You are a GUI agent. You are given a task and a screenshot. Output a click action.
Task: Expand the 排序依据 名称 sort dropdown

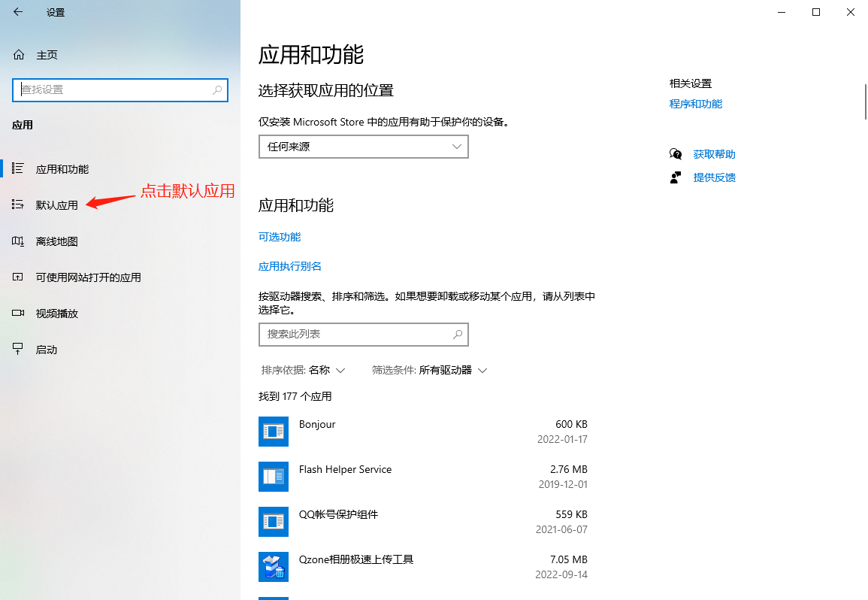pos(304,370)
